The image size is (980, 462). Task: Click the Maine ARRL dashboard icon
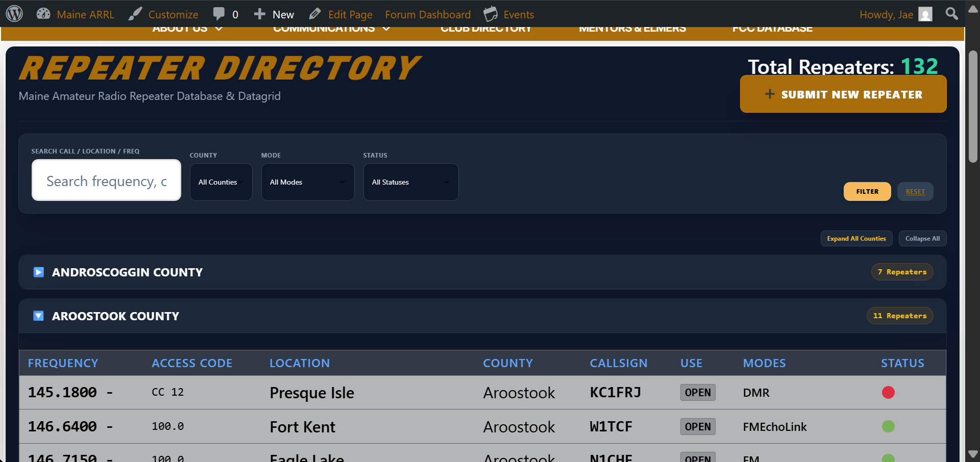coord(43,14)
